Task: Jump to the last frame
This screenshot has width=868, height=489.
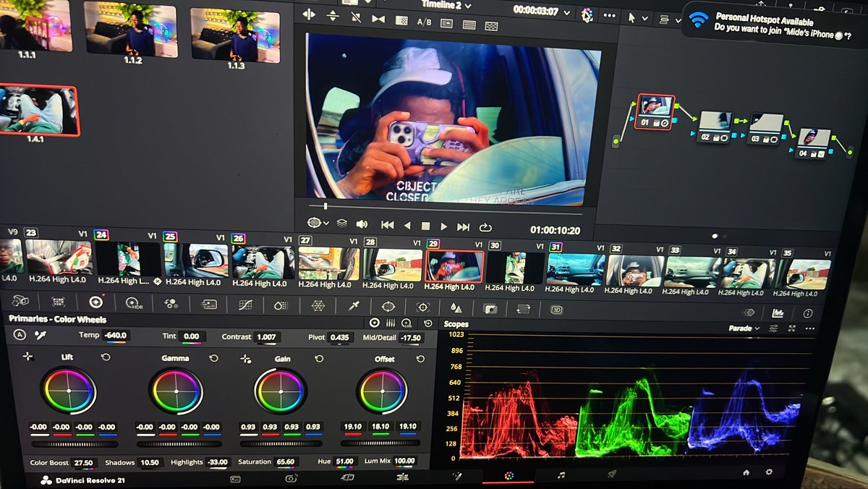Action: pos(464,226)
